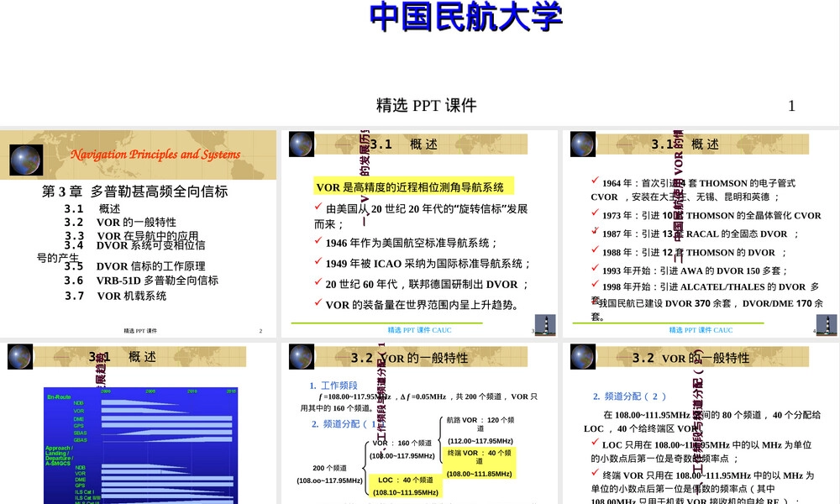Click the globe icon beside Navigation Principles and Systems

pyautogui.click(x=26, y=160)
